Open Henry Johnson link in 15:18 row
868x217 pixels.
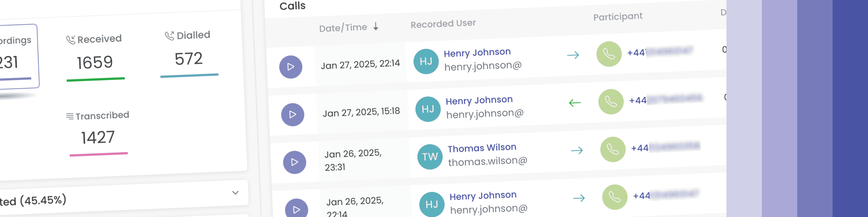pyautogui.click(x=479, y=100)
